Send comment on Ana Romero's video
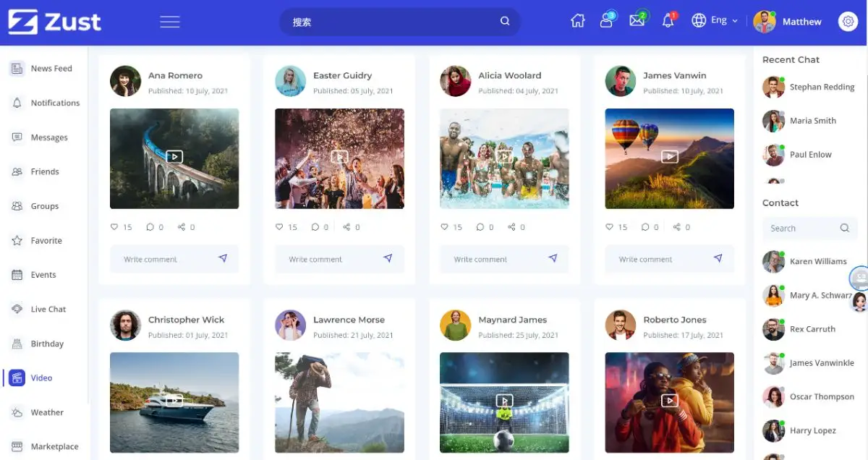The image size is (868, 460). click(x=223, y=258)
